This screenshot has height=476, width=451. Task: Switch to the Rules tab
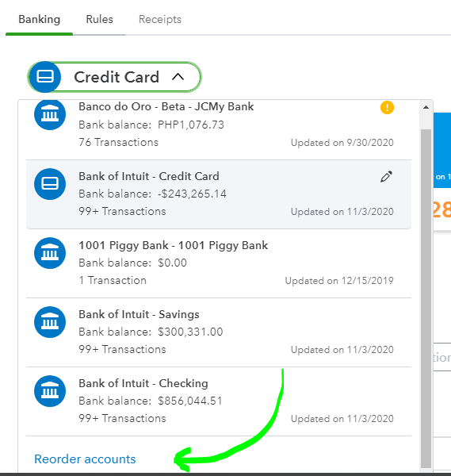point(100,19)
